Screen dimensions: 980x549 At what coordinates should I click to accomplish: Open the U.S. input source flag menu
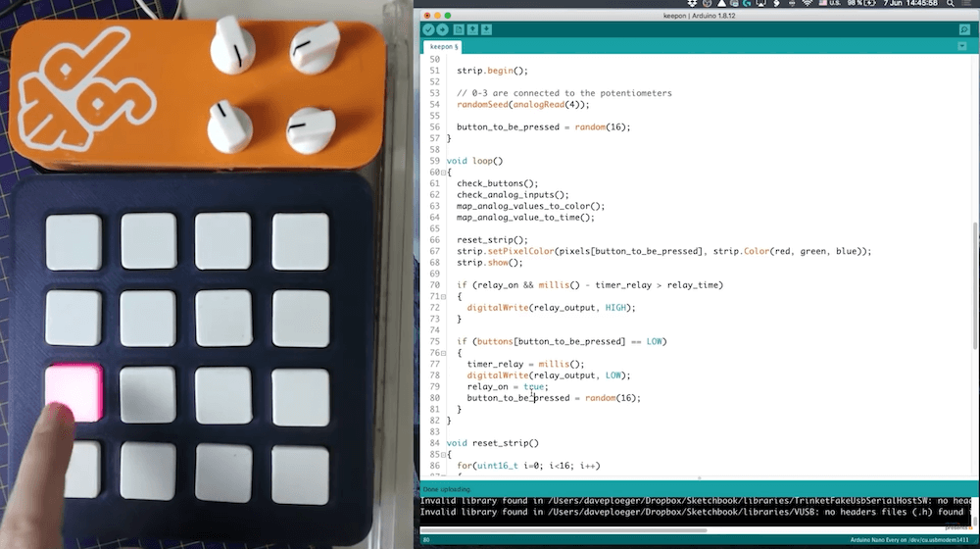(x=830, y=3)
